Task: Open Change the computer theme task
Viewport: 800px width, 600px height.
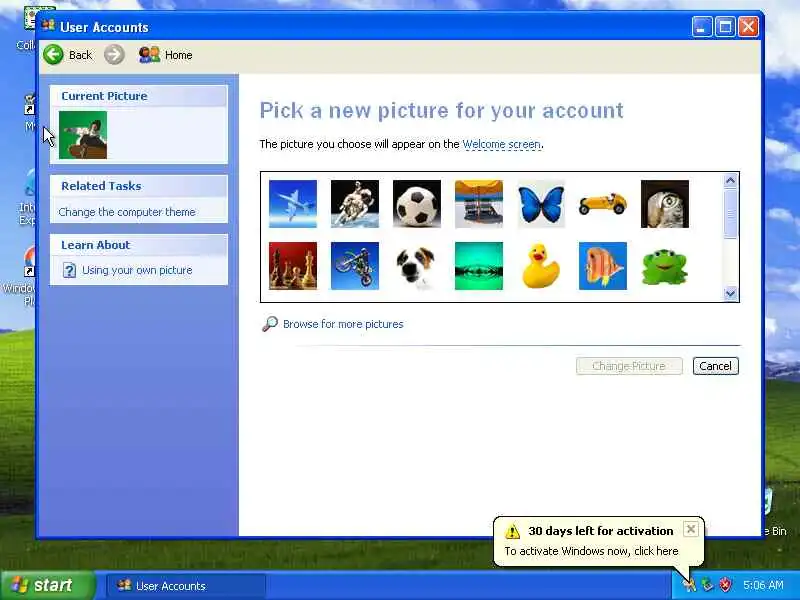Action: click(x=127, y=212)
